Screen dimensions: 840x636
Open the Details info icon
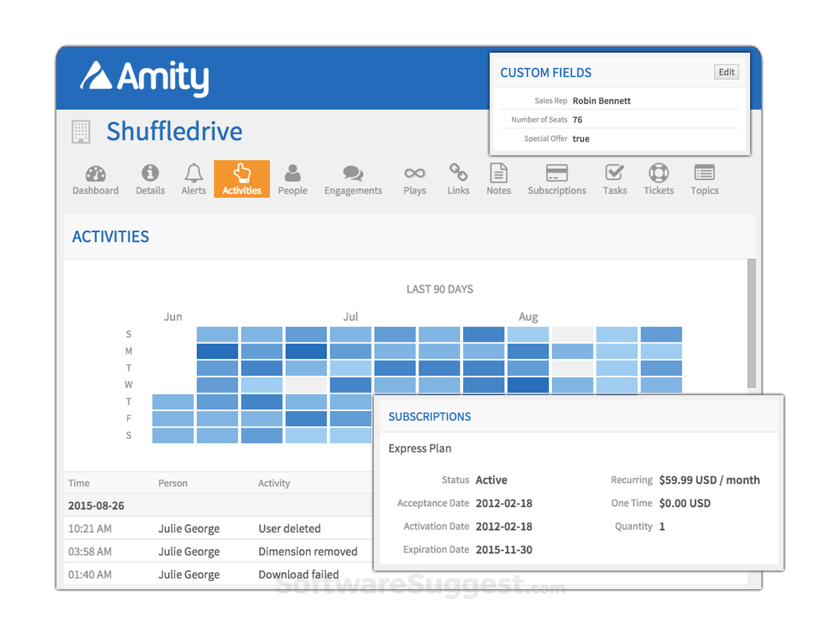click(150, 173)
